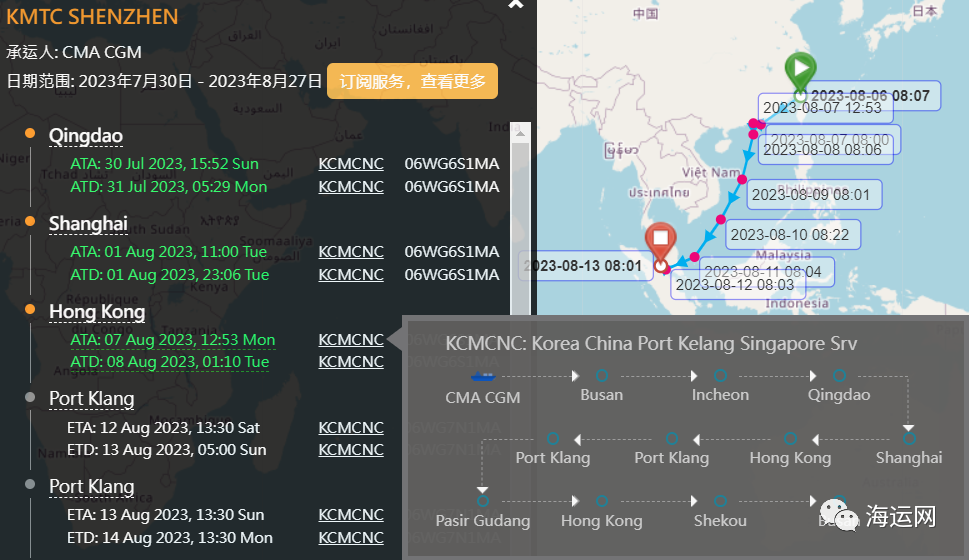Screen dimensions: 969x560
Task: Click the Hong Kong orange timeline dot
Action: point(30,309)
